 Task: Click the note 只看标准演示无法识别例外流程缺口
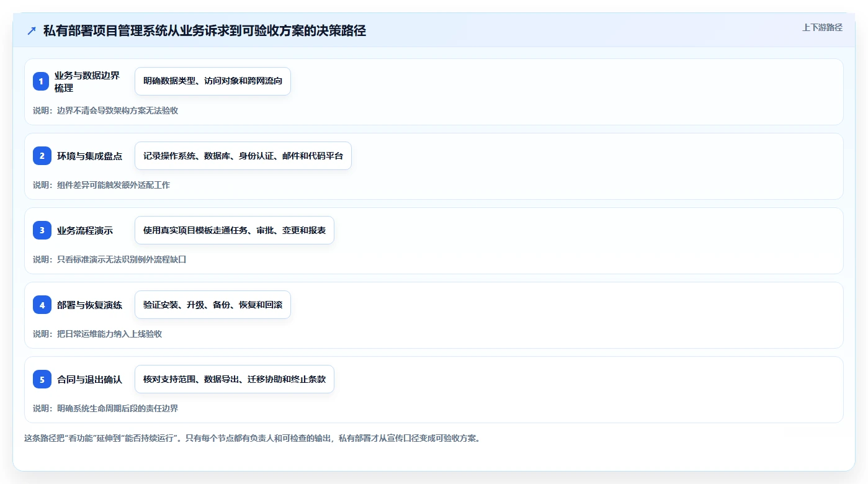(110, 259)
